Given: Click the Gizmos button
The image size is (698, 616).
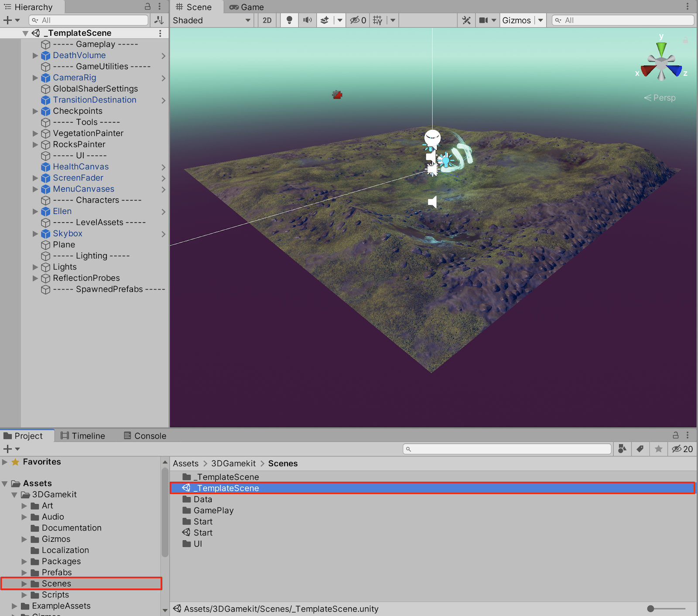Looking at the screenshot, I should pos(516,20).
